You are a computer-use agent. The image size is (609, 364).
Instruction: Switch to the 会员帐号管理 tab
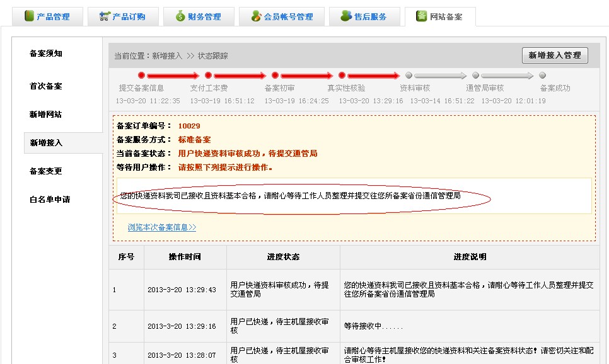(x=282, y=16)
